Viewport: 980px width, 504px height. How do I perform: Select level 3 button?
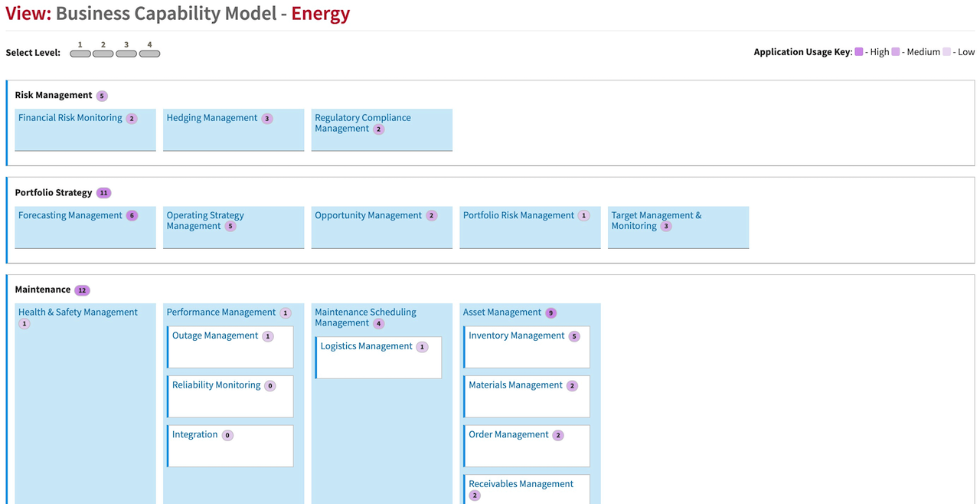(x=126, y=54)
